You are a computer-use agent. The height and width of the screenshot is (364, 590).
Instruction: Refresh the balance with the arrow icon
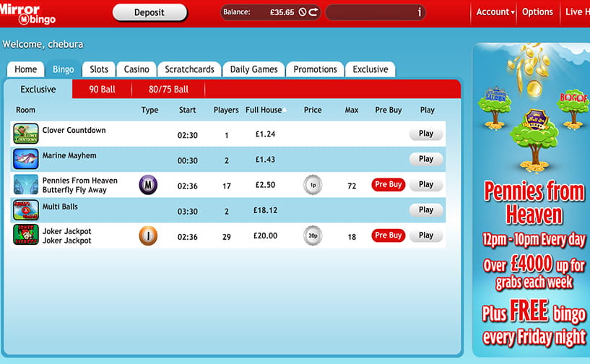tap(313, 12)
